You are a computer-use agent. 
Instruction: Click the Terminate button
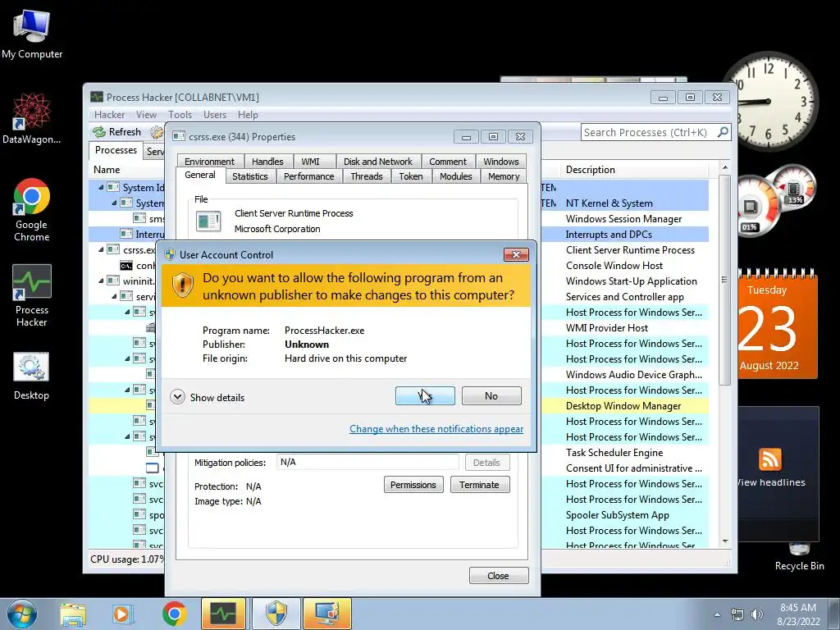coord(479,484)
